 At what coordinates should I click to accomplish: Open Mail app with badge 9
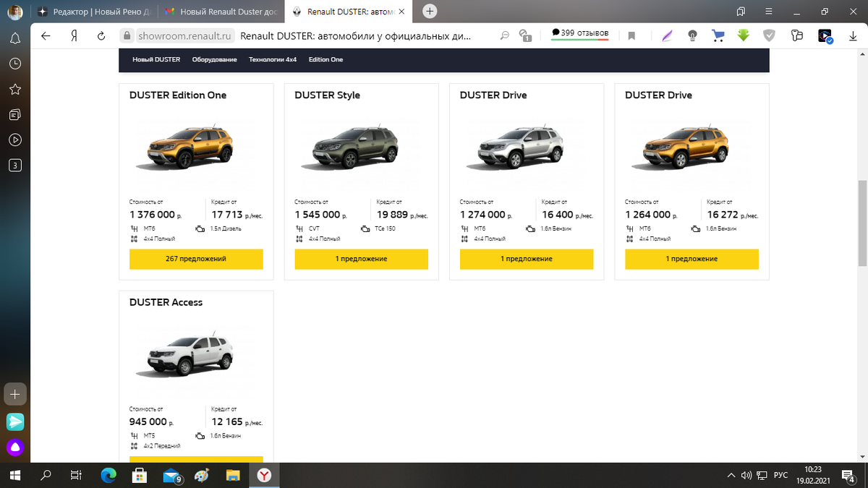click(x=172, y=475)
